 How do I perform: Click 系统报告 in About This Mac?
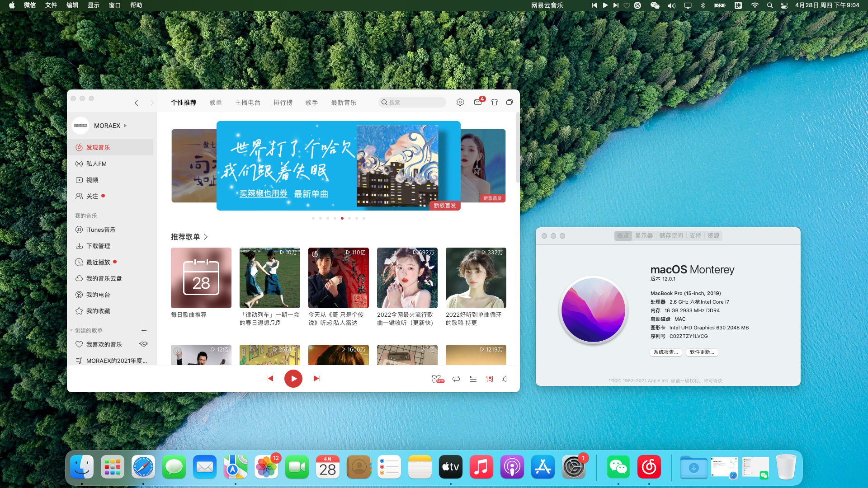click(665, 352)
